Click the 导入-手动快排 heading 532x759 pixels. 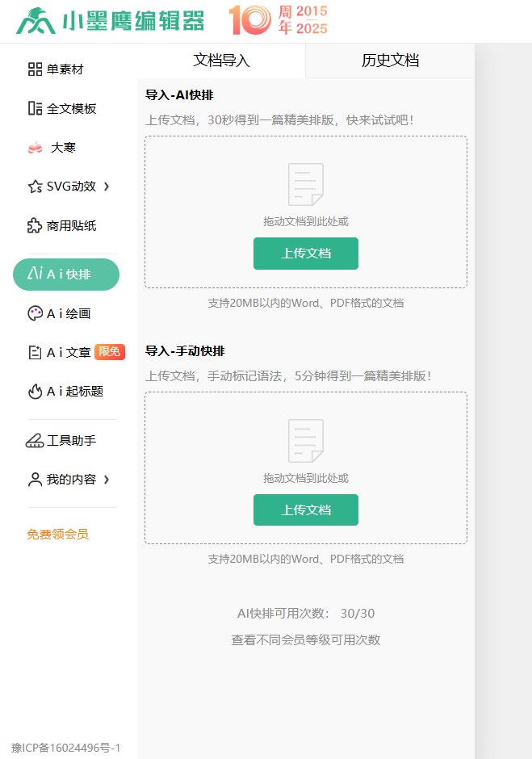point(186,351)
